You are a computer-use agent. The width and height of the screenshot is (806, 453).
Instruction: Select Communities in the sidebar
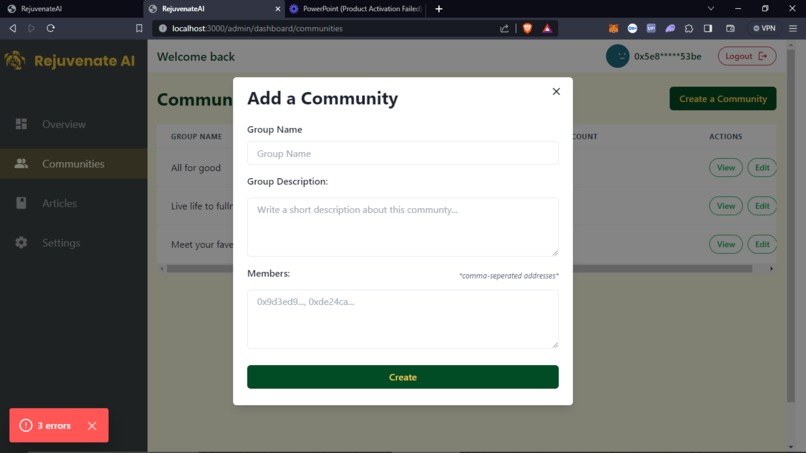(x=74, y=164)
